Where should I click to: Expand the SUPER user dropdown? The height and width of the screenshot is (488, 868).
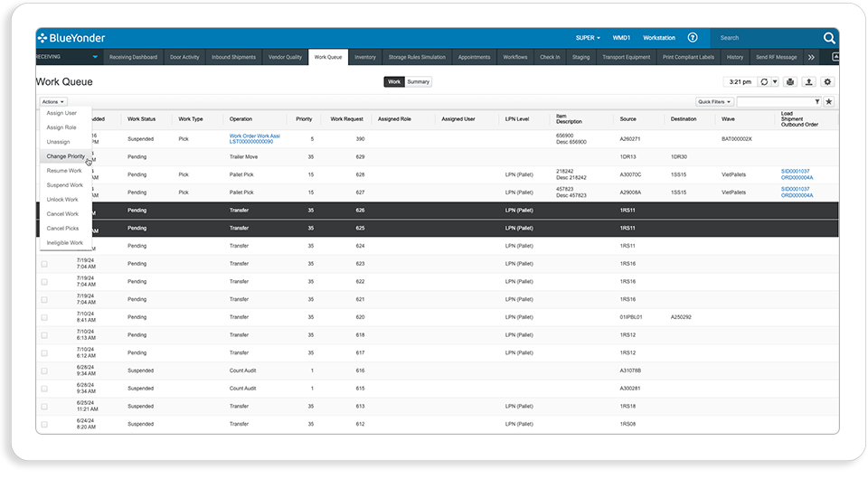pos(588,38)
